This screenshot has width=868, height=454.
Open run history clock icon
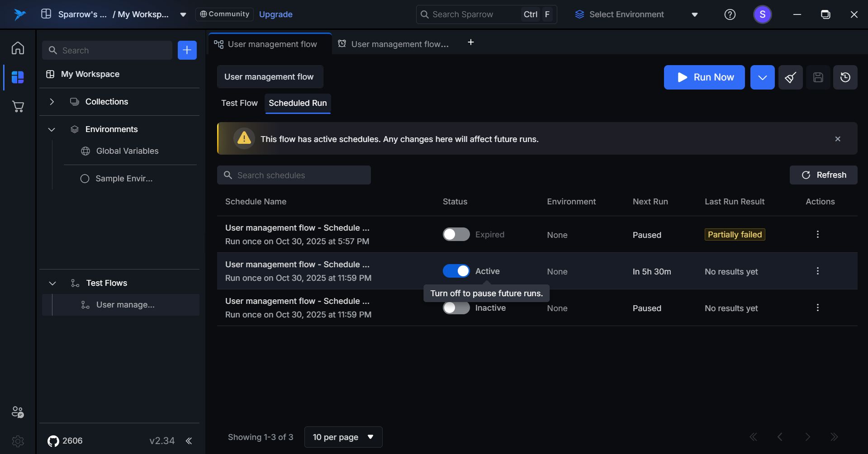click(845, 77)
